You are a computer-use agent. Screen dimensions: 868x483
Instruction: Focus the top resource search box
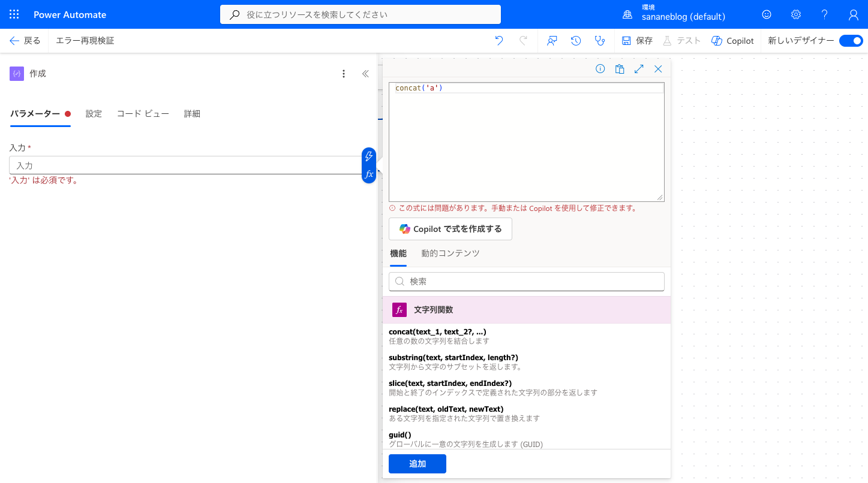(361, 14)
